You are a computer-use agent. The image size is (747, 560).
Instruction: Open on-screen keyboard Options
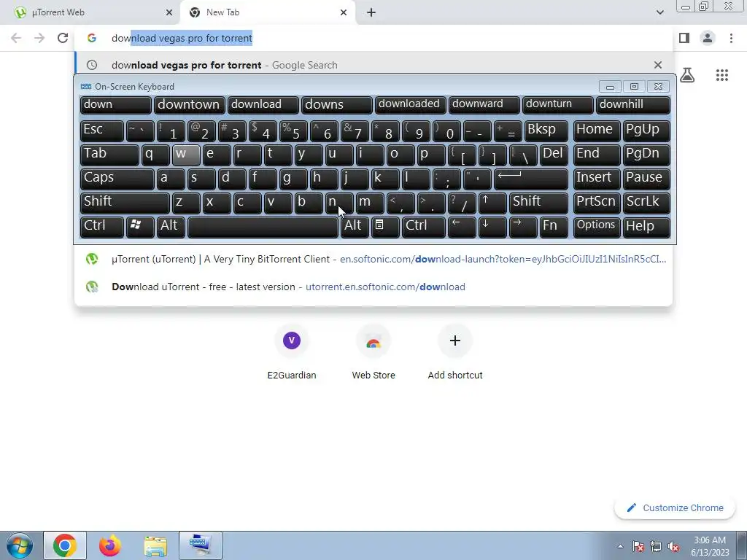[x=597, y=227]
